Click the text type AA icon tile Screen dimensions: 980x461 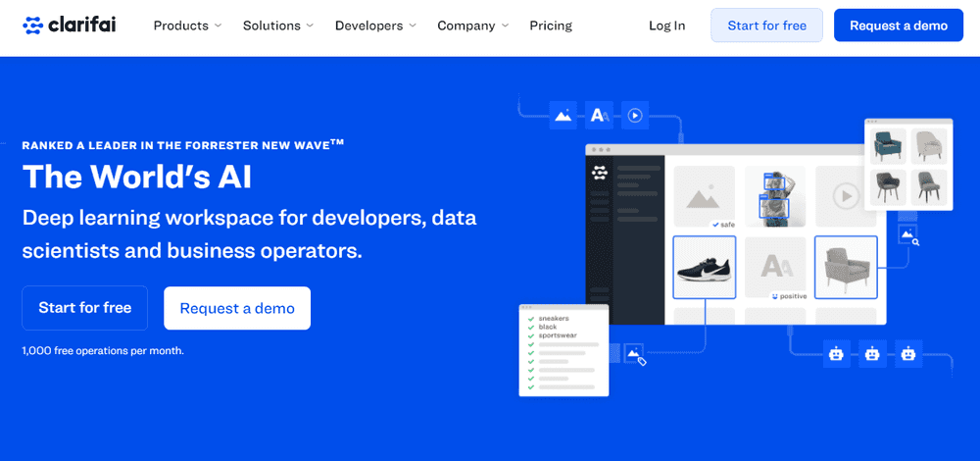point(600,115)
